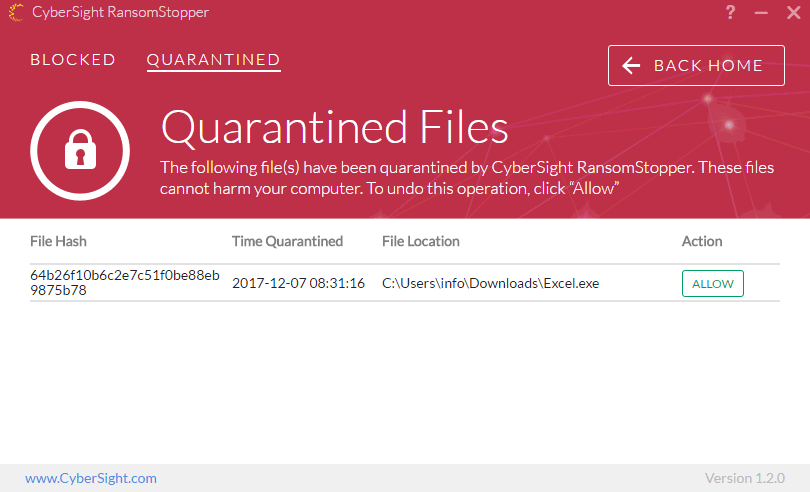Open the www.CyberSight.com link
Viewport: 810px width, 492px height.
[91, 478]
